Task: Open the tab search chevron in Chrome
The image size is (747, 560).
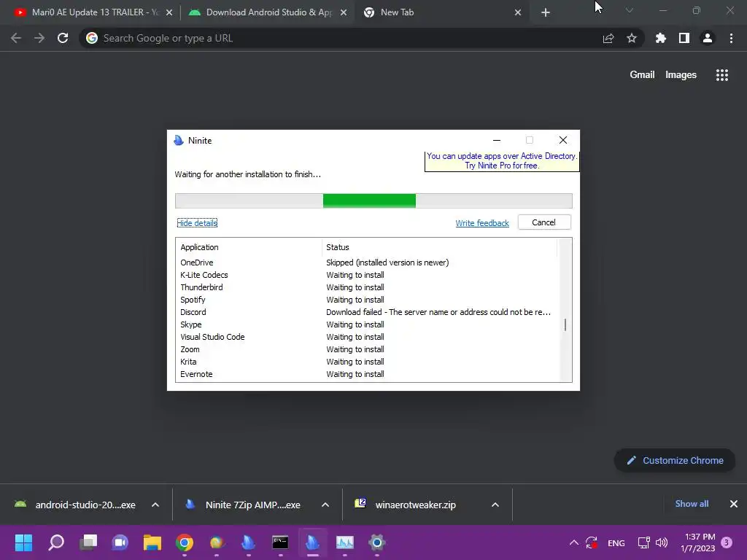Action: [630, 10]
